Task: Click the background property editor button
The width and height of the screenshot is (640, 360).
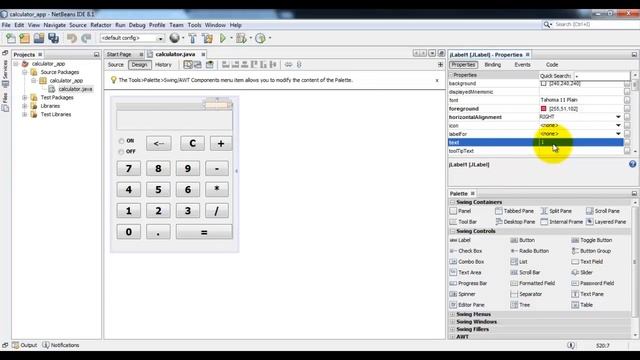Action: tap(627, 83)
